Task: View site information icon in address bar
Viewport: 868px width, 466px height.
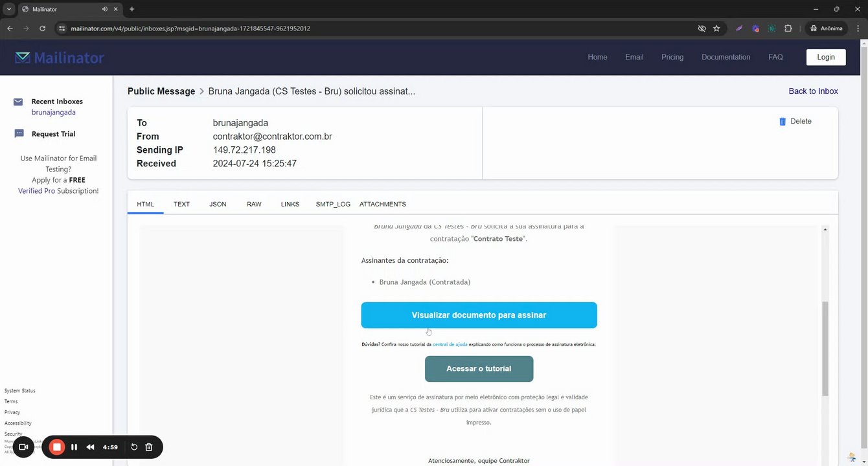Action: point(62,28)
